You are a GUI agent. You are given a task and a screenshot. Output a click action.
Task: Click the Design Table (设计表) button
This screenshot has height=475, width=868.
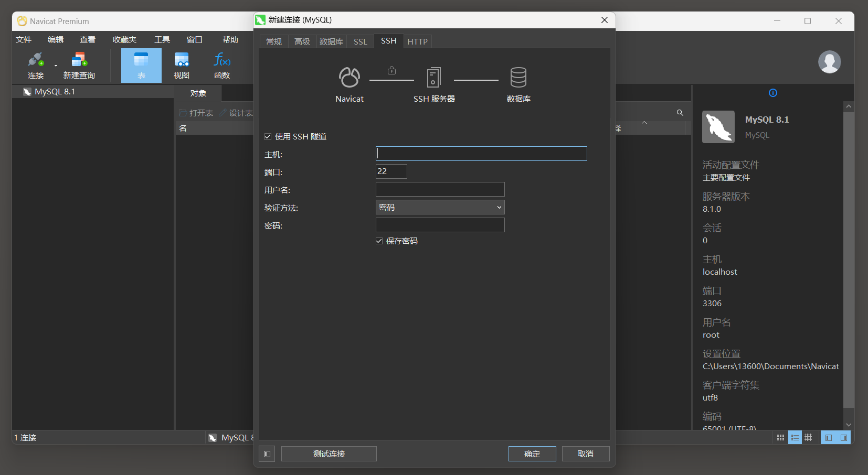[236, 113]
